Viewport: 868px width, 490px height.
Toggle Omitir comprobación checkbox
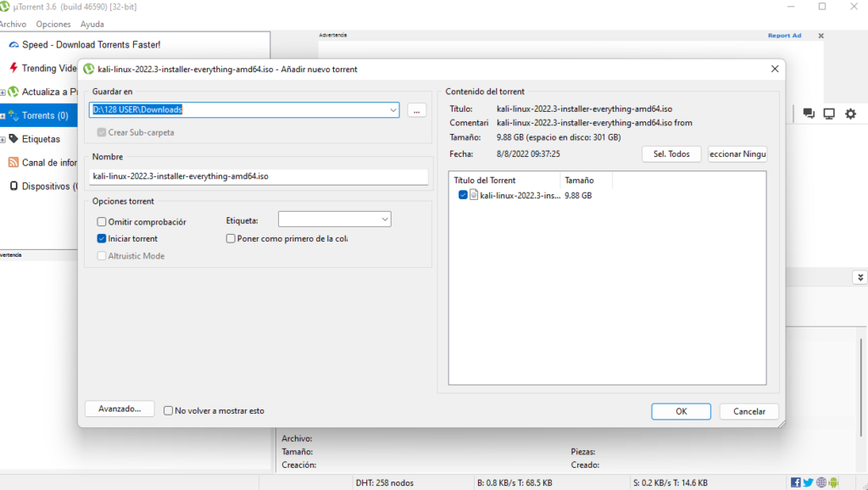[102, 221]
